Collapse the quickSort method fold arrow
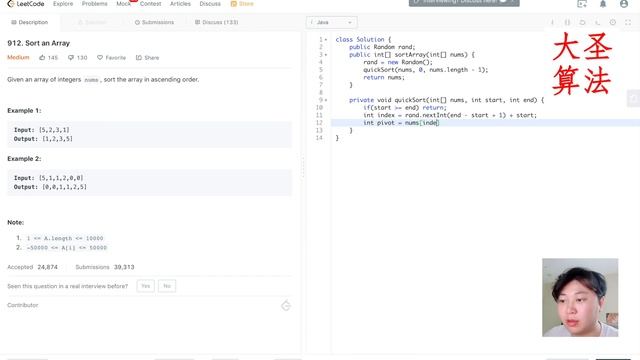The image size is (640, 360). (326, 100)
